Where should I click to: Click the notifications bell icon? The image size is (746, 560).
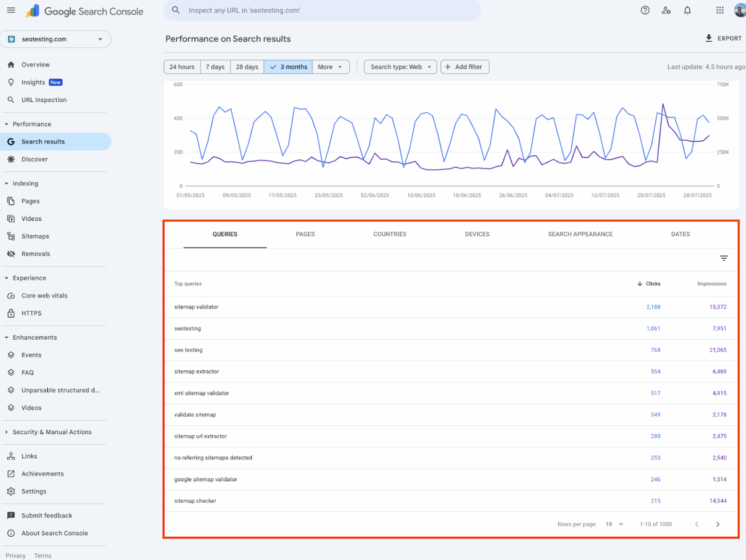click(688, 10)
